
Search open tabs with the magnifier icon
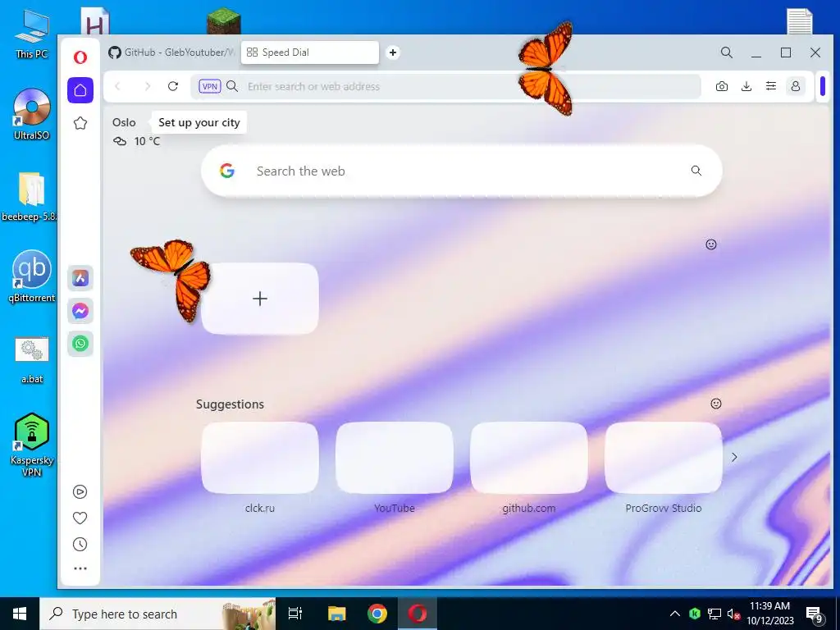pyautogui.click(x=727, y=52)
